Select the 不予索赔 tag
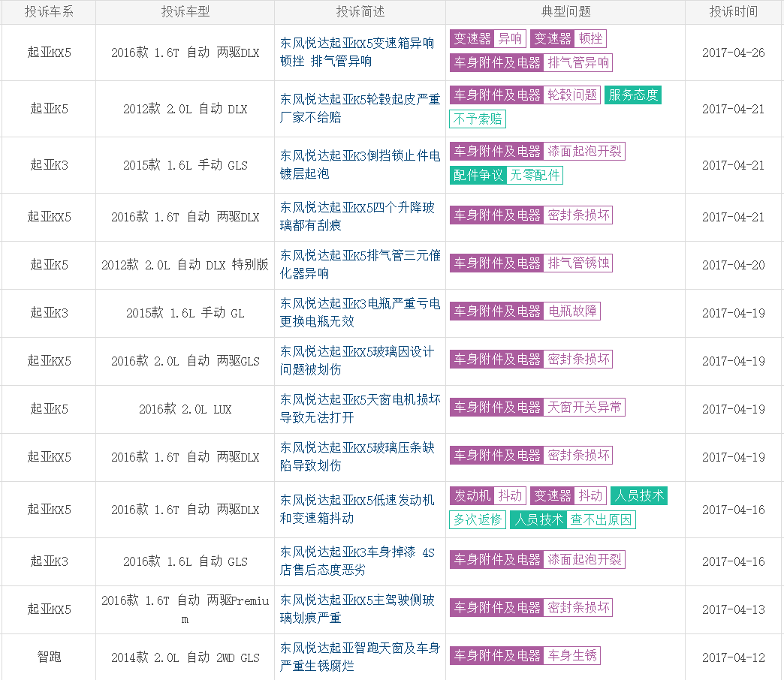 click(478, 119)
